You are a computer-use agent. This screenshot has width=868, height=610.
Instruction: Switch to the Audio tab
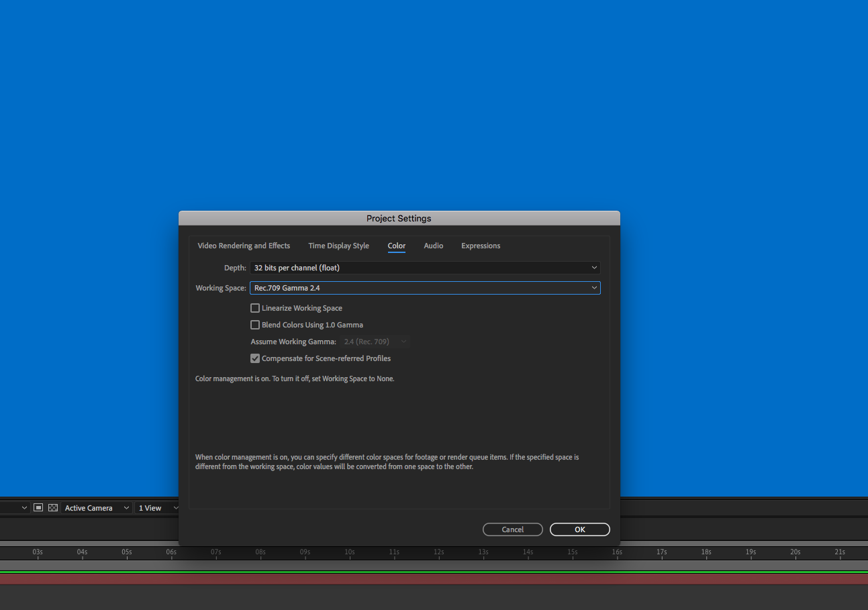pos(434,246)
